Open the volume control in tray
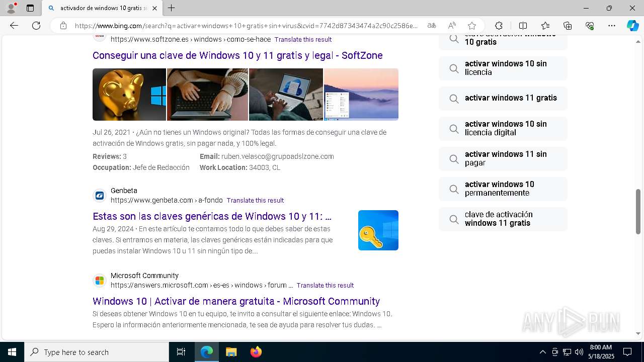The height and width of the screenshot is (362, 644). click(x=579, y=352)
